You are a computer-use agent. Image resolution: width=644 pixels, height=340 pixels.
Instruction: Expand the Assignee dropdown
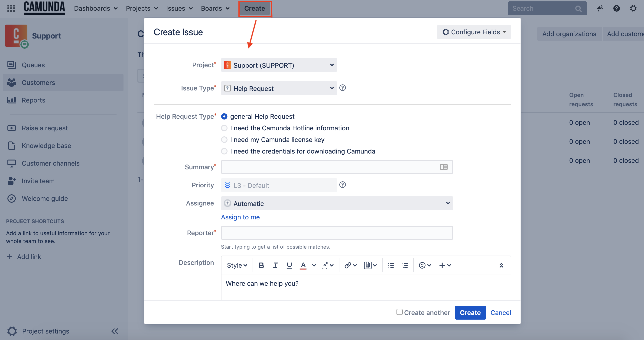click(448, 203)
